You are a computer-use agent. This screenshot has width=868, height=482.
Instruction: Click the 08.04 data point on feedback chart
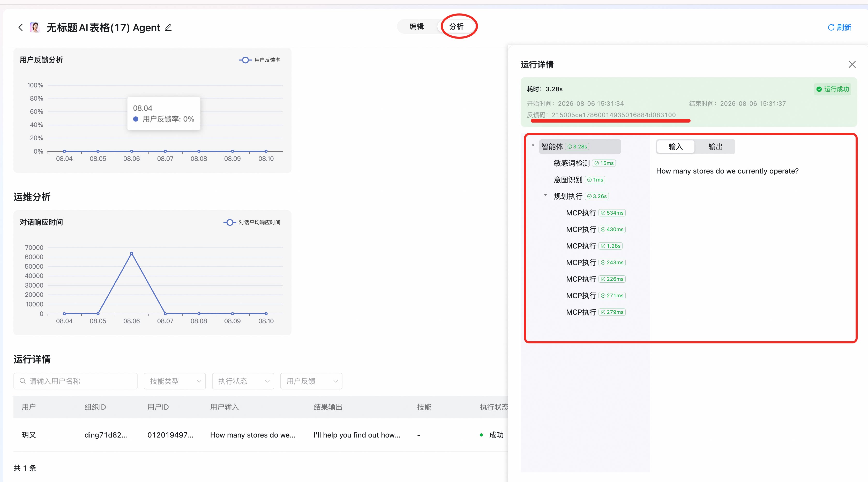tap(64, 151)
